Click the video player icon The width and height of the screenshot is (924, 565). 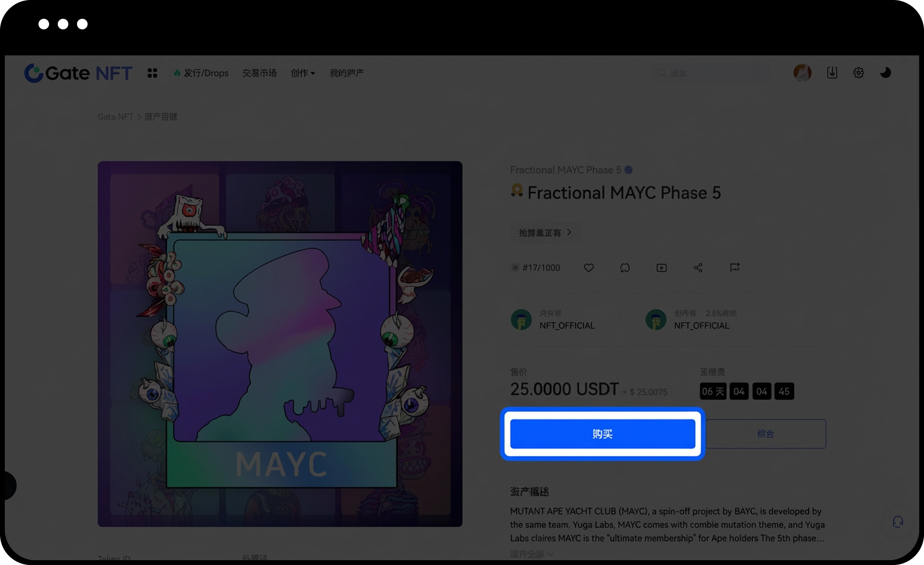tap(662, 268)
